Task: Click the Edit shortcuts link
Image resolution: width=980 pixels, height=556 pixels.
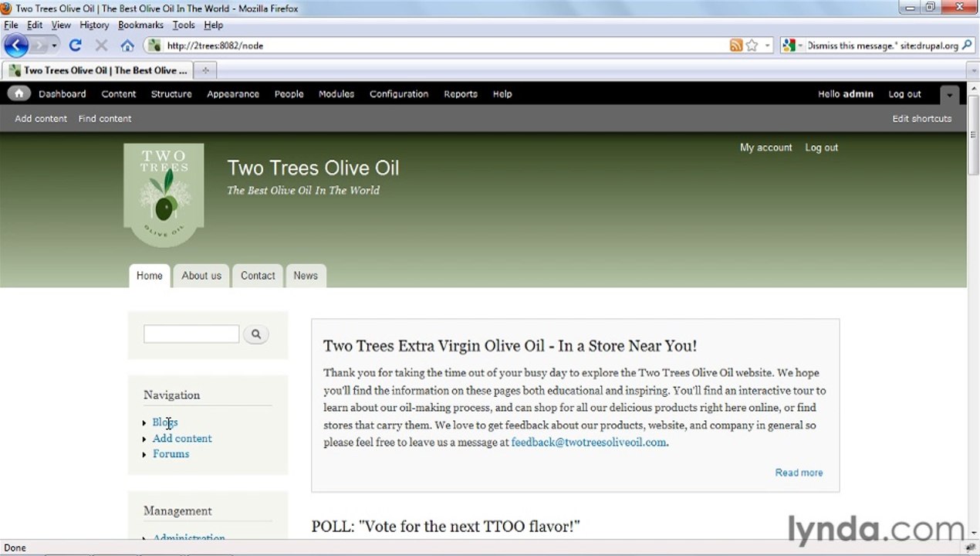Action: point(922,118)
